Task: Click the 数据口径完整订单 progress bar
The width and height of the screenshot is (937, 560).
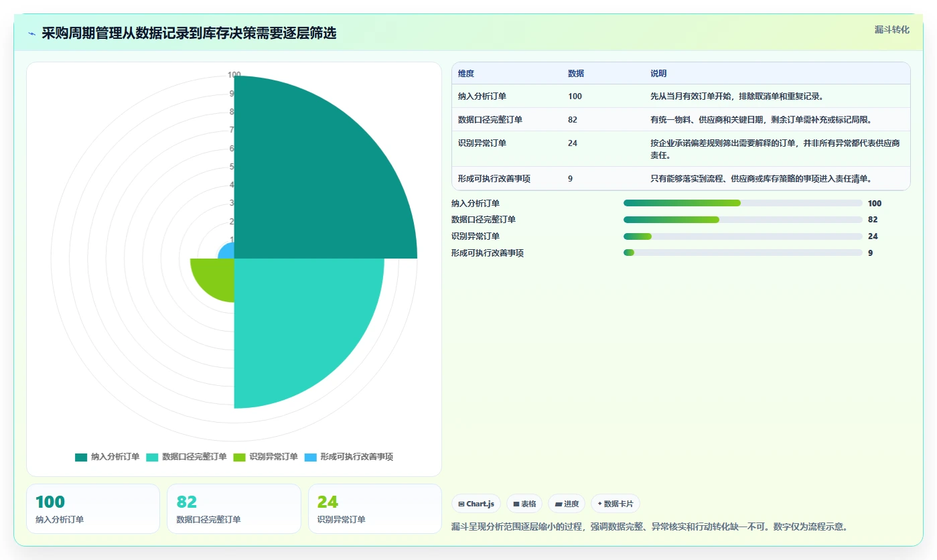Action: (743, 220)
